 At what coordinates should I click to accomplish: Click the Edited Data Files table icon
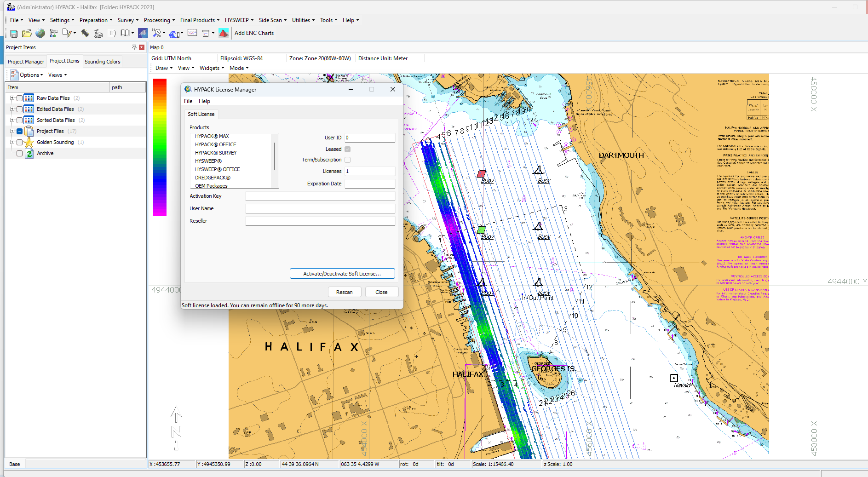pyautogui.click(x=29, y=109)
